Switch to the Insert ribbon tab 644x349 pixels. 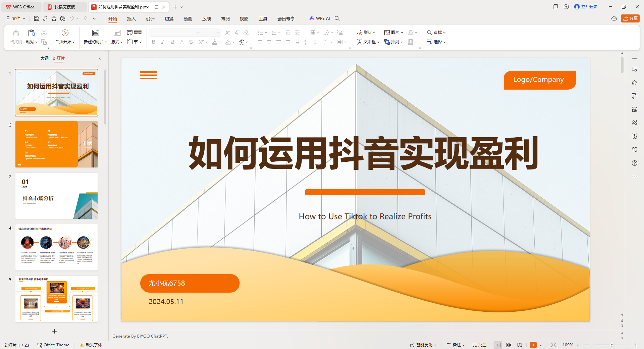[131, 19]
